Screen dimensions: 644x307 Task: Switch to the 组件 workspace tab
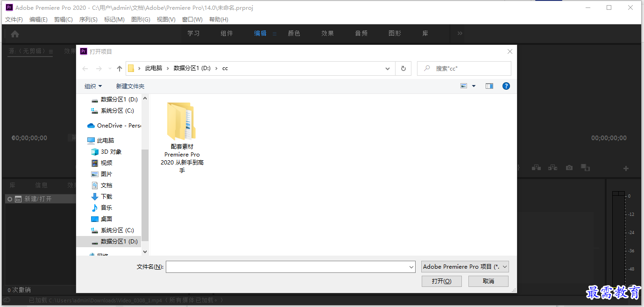click(x=227, y=34)
